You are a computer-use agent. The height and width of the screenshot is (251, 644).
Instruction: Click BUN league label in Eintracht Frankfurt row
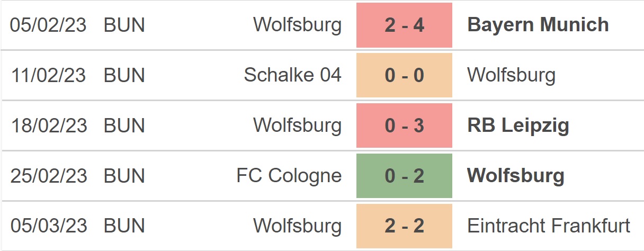124,226
